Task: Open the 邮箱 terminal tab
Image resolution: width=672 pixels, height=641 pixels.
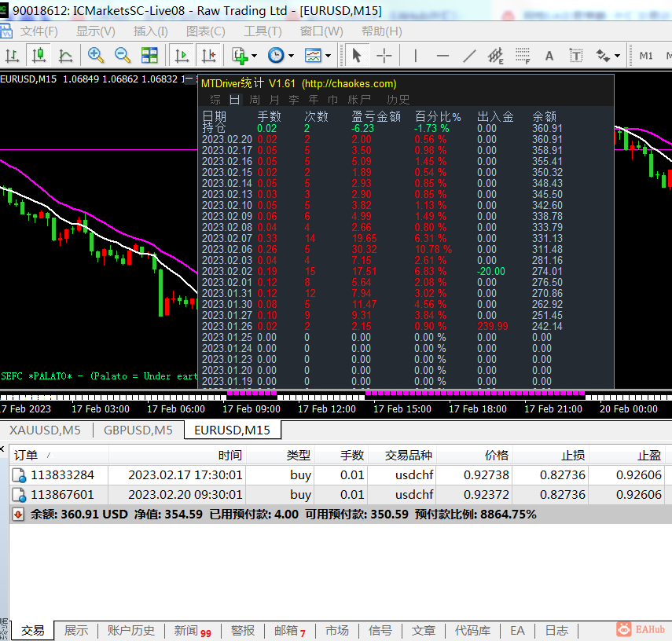Action: (x=290, y=630)
